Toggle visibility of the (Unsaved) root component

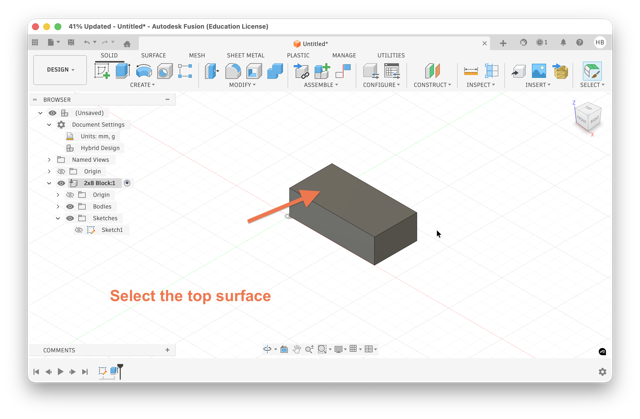point(52,113)
